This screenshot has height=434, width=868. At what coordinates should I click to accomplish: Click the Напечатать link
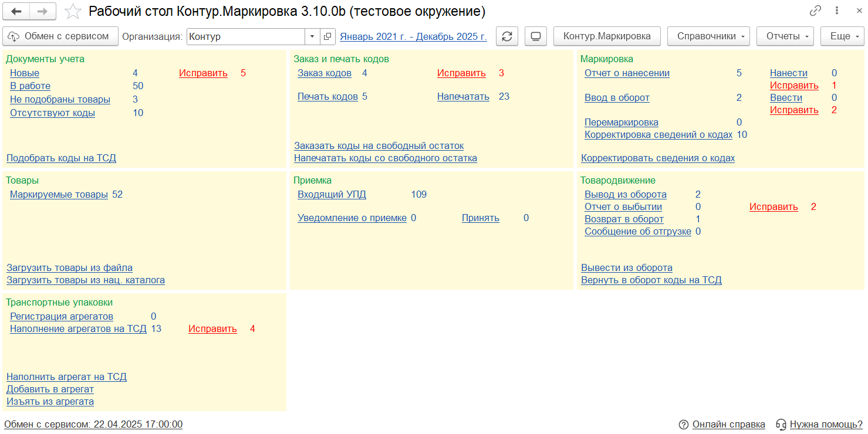coord(463,97)
